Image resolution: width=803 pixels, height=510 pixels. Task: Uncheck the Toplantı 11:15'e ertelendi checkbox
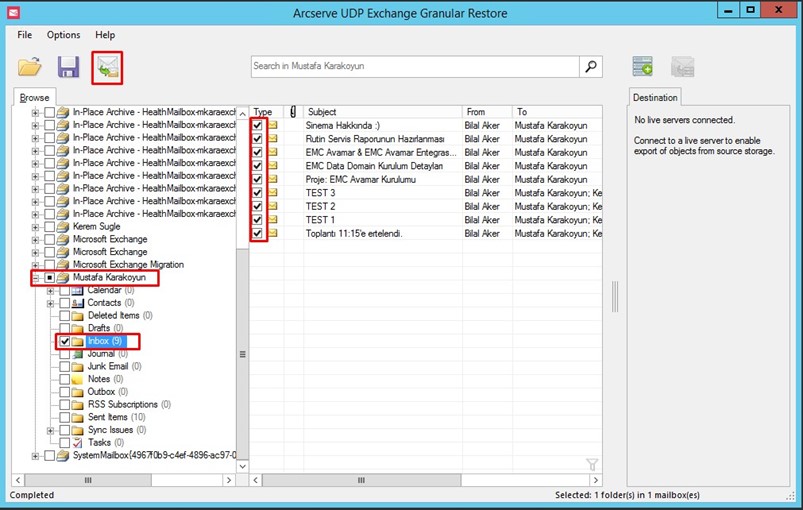click(x=257, y=233)
